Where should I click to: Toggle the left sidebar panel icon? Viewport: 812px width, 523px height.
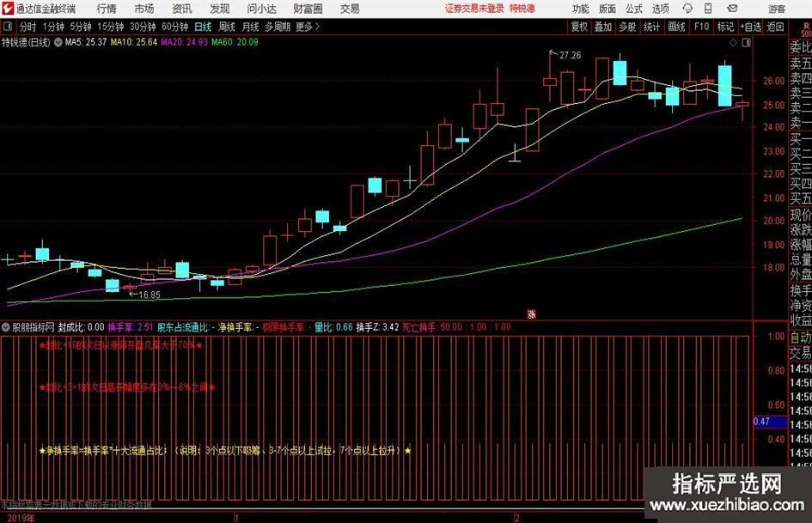[x=8, y=27]
